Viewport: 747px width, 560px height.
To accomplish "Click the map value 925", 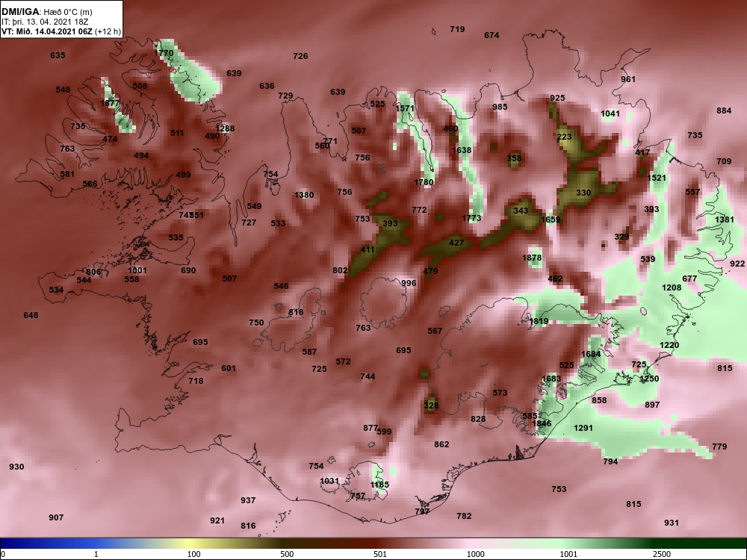I will [557, 98].
